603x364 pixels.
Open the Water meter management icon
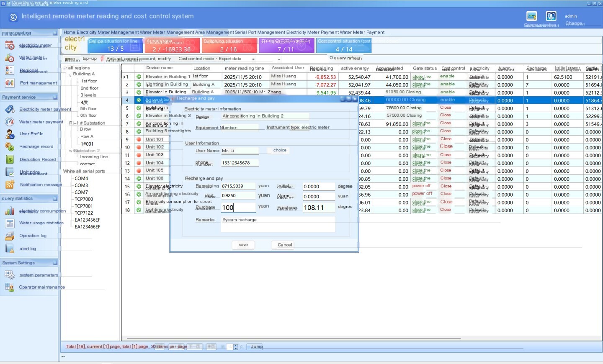coord(10,58)
